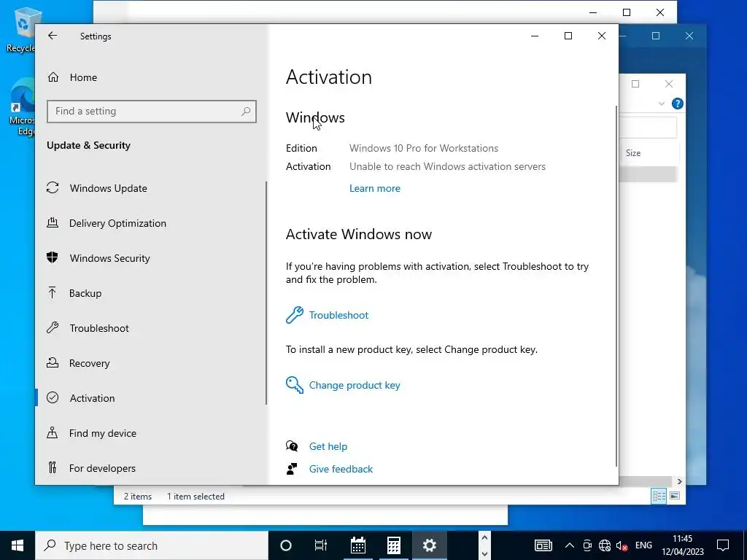747x560 pixels.
Task: Click the Meet Now tray icon
Action: [587, 545]
